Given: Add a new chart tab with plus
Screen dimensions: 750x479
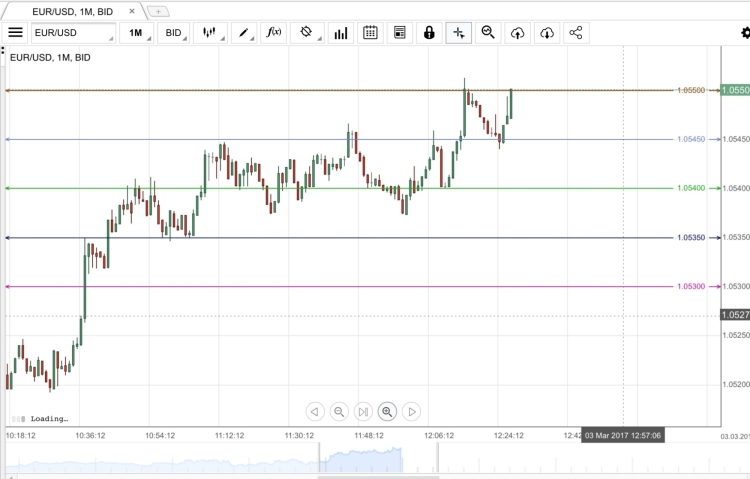Looking at the screenshot, I should [x=158, y=11].
